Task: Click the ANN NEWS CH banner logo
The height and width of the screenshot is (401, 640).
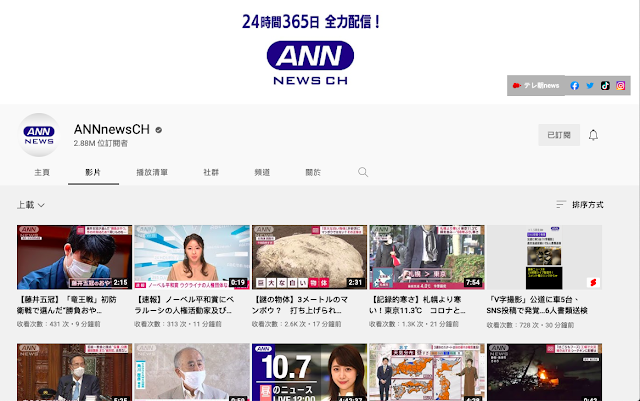Action: 310,63
